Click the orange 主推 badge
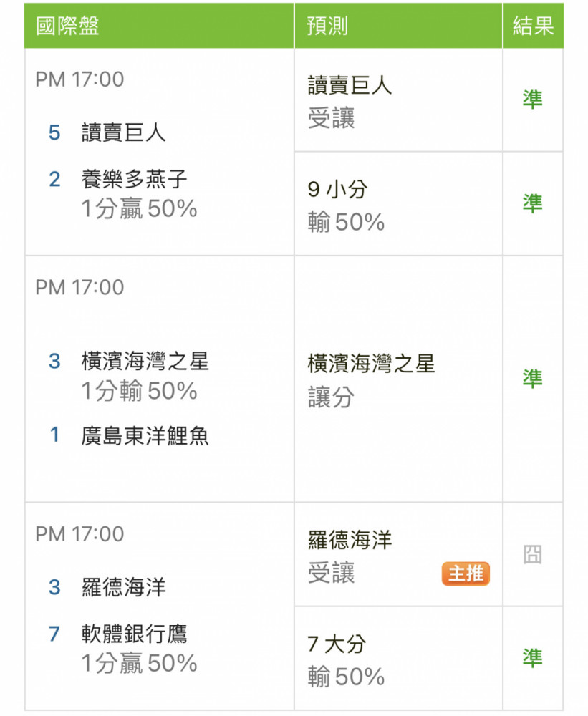 [x=465, y=573]
